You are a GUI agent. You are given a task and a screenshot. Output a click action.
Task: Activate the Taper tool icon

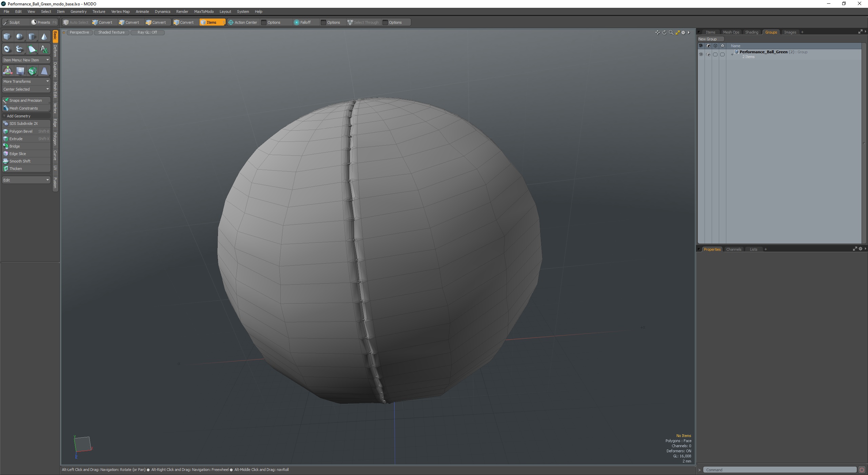pos(44,71)
